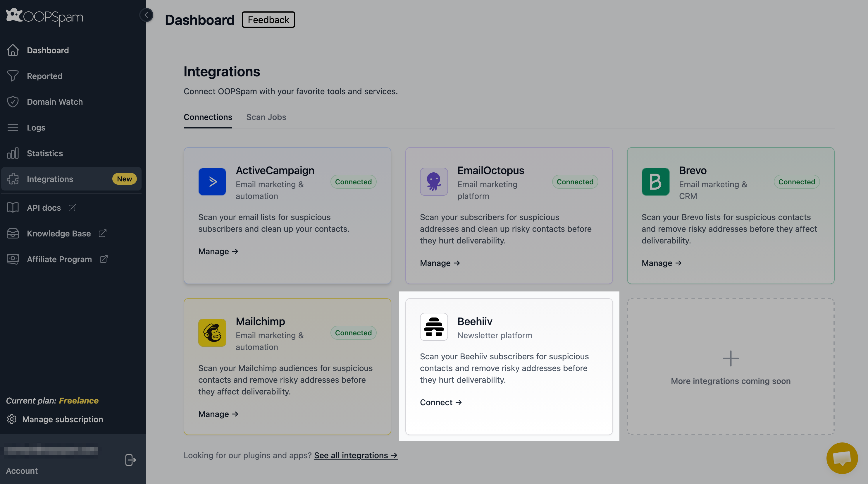The image size is (868, 484).
Task: Click the ActiveCampaign card title
Action: tap(275, 170)
